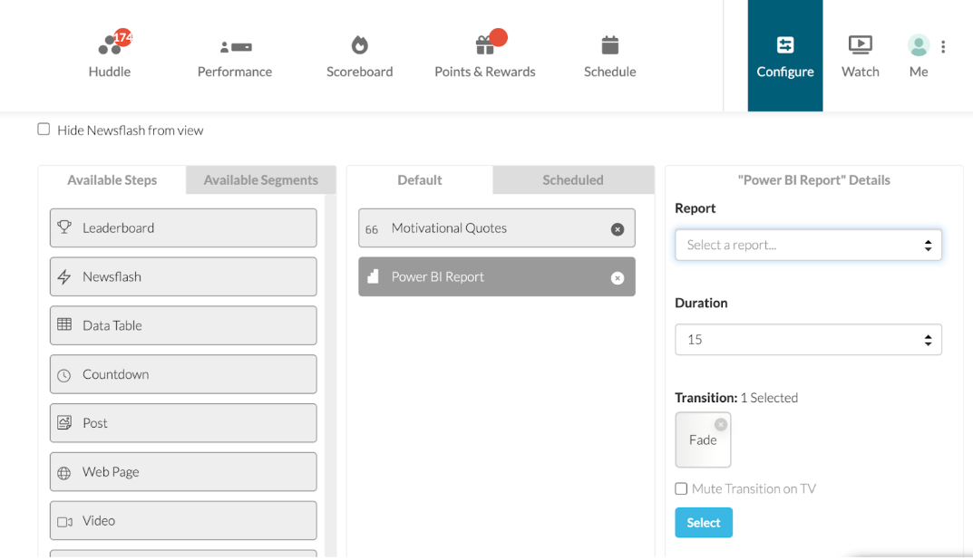Click the Performance nav icon
Screen dimensions: 973x560
pyautogui.click(x=236, y=46)
